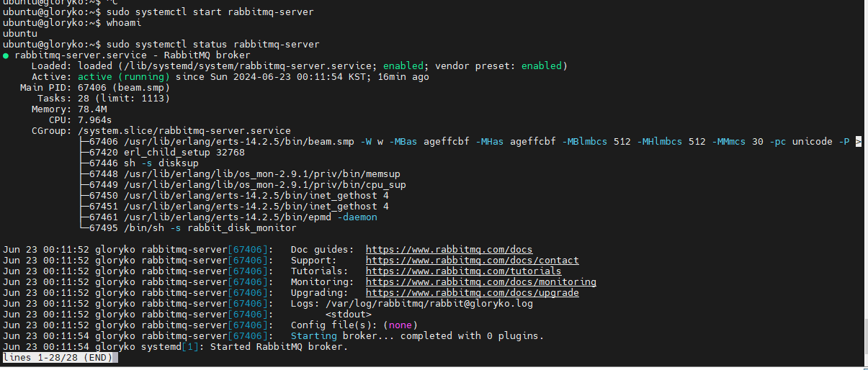Image resolution: width=868 pixels, height=370 pixels.
Task: Open the rabbitmq.com/tutorials link
Action: [463, 271]
